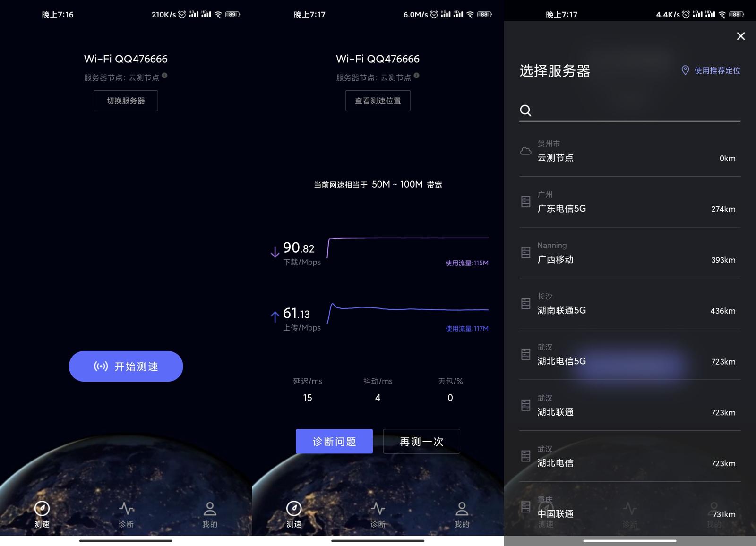756x546 pixels.
Task: Tap the magnifier search icon in server list
Action: click(x=526, y=111)
